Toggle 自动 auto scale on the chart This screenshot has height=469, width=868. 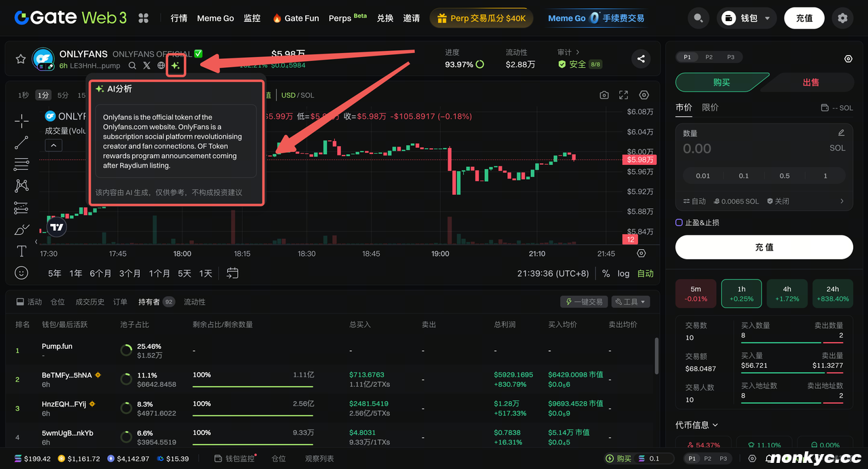coord(646,274)
